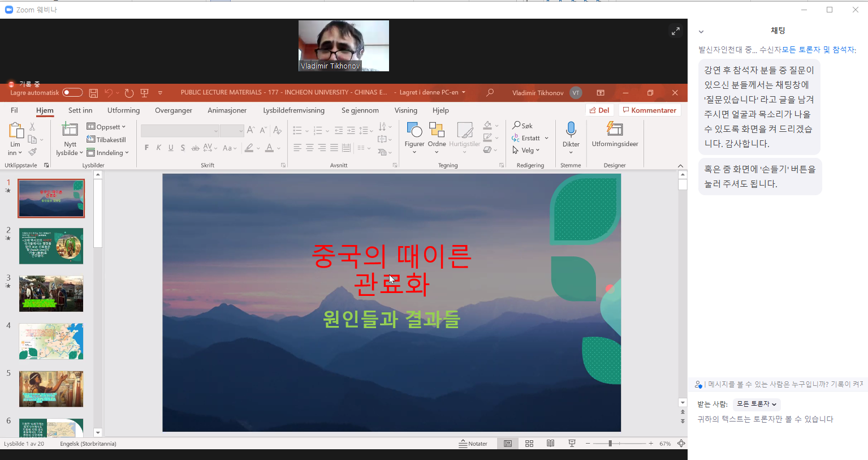Increase font size icon
Viewport: 868px width, 460px height.
tap(251, 130)
